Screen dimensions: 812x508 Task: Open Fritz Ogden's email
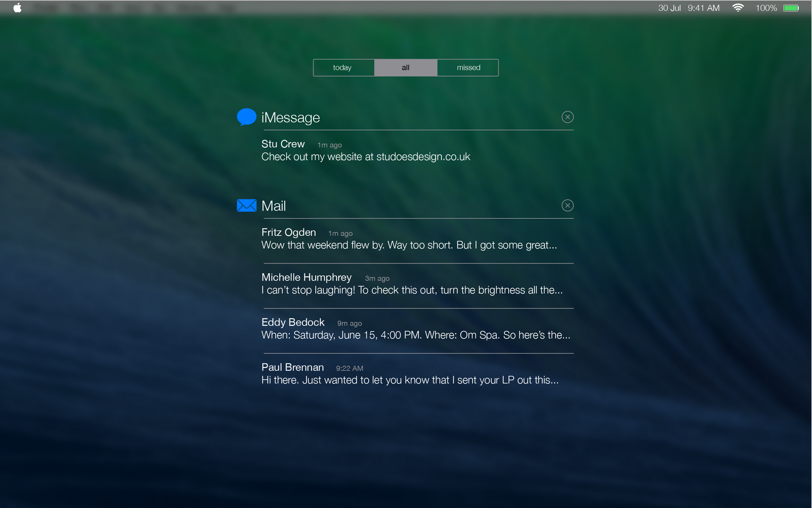pos(418,239)
